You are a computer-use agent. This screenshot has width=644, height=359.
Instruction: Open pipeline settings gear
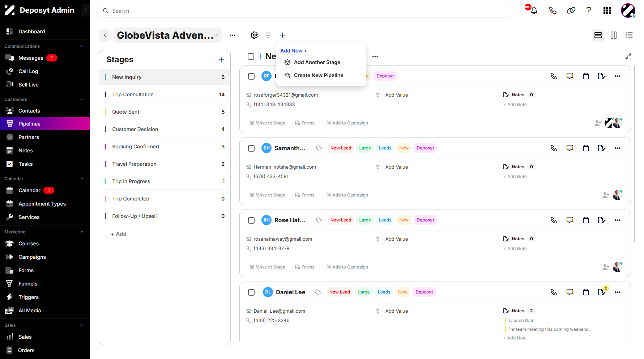click(254, 35)
